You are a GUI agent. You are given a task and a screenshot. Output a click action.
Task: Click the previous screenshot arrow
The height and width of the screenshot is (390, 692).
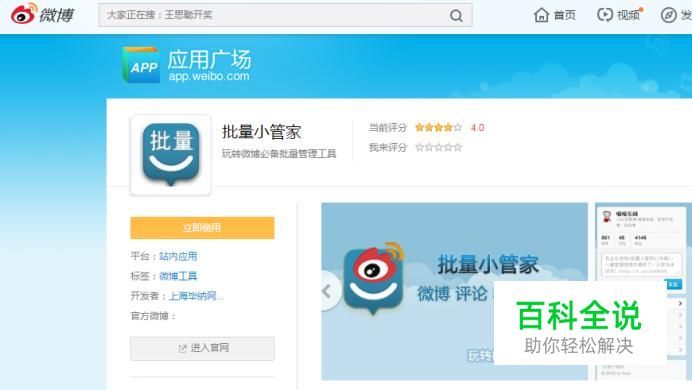pos(327,291)
